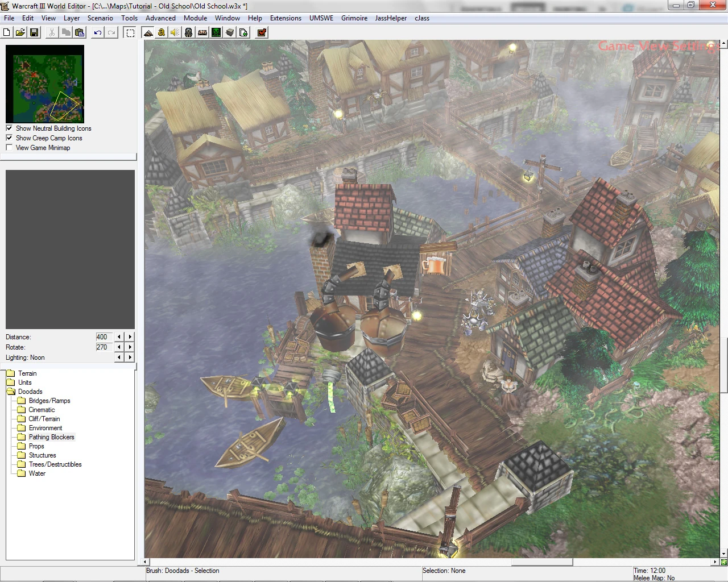This screenshot has width=728, height=582.
Task: Increase Rotate value with right arrow
Action: 130,347
